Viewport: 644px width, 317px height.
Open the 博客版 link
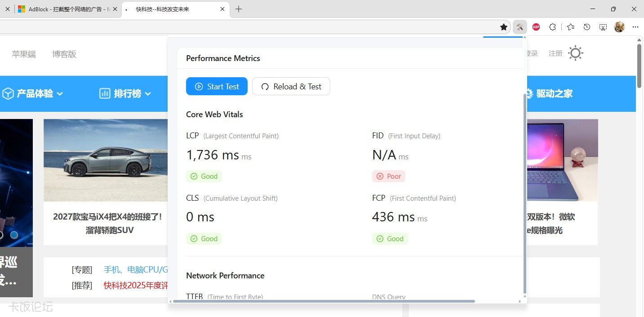[64, 54]
